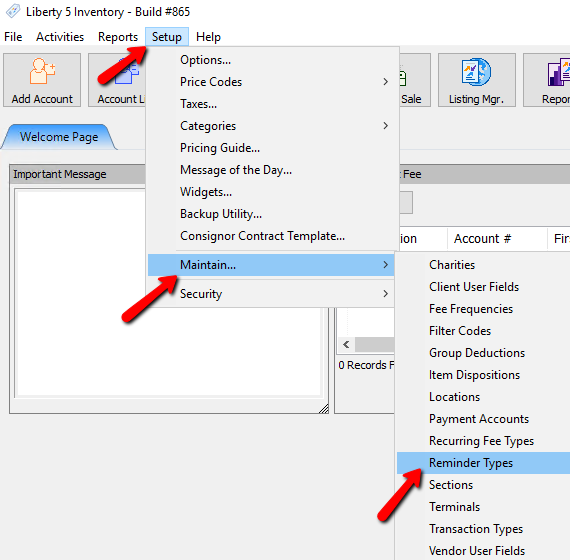Click the Liberty app icon in the title bar
Viewport: 570px width, 560px height.
[x=13, y=12]
